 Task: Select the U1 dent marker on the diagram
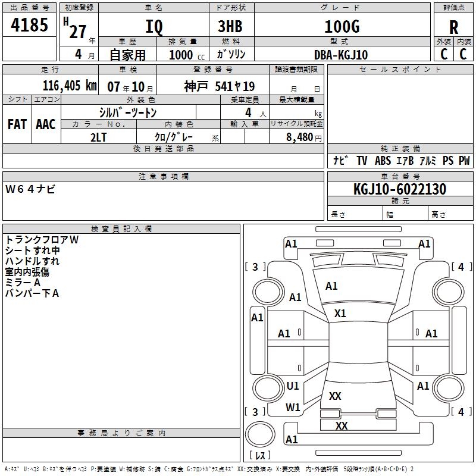[293, 386]
